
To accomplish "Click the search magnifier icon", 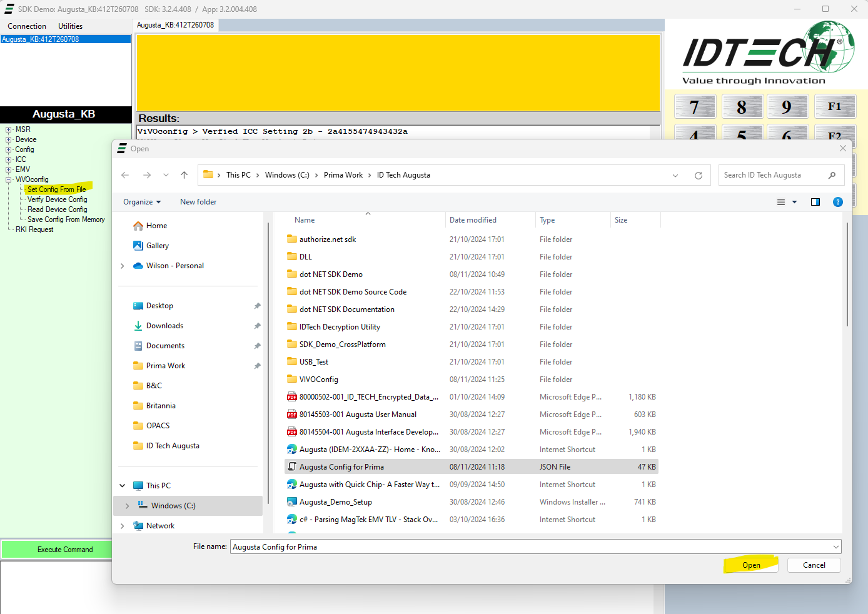I will [832, 175].
